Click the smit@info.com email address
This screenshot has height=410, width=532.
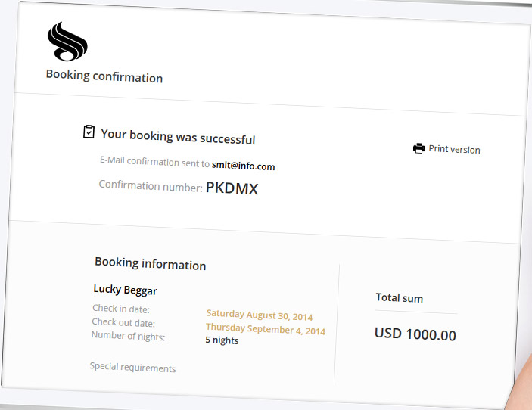pyautogui.click(x=243, y=165)
